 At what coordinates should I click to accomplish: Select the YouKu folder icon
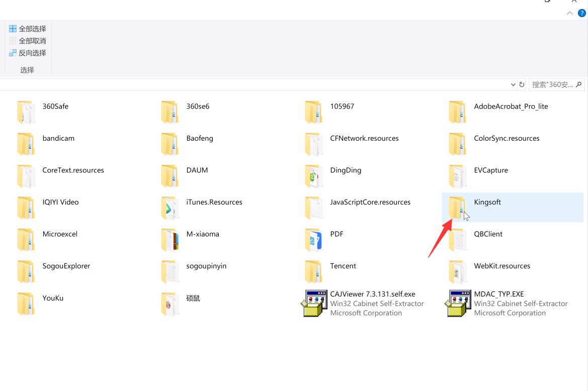coord(26,304)
